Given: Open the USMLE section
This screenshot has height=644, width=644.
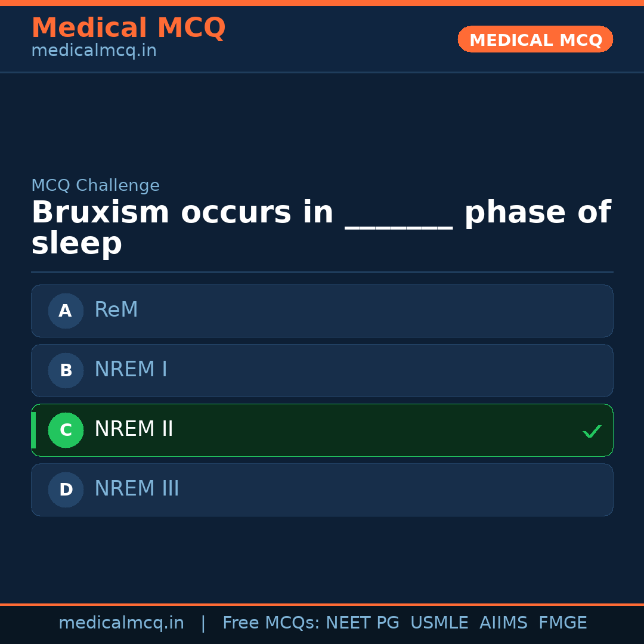Looking at the screenshot, I should coord(439,623).
